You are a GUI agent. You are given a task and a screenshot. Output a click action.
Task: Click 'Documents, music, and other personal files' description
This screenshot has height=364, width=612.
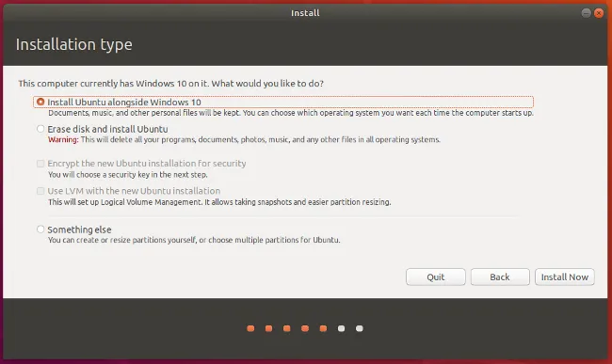[291, 113]
